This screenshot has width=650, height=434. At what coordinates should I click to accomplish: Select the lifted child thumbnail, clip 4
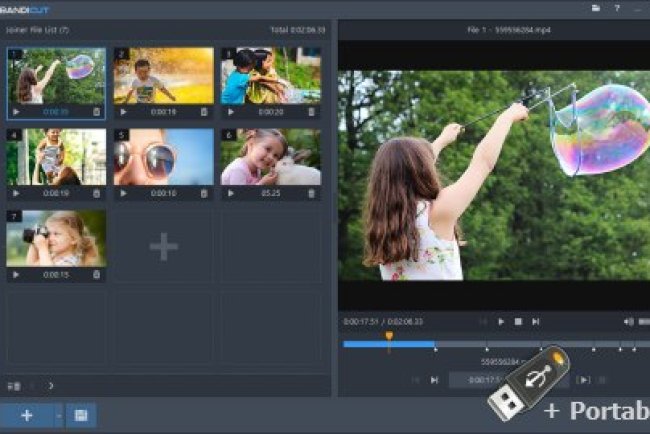[x=56, y=157]
